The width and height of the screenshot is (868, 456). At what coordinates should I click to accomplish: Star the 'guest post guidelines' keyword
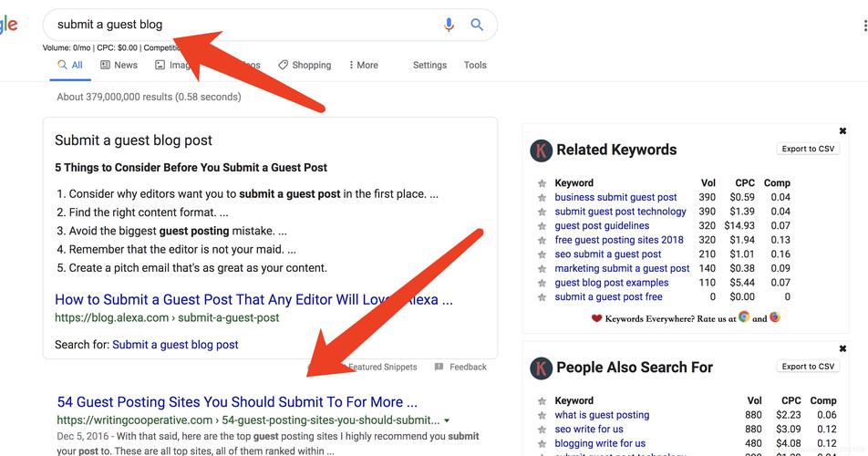pos(542,226)
